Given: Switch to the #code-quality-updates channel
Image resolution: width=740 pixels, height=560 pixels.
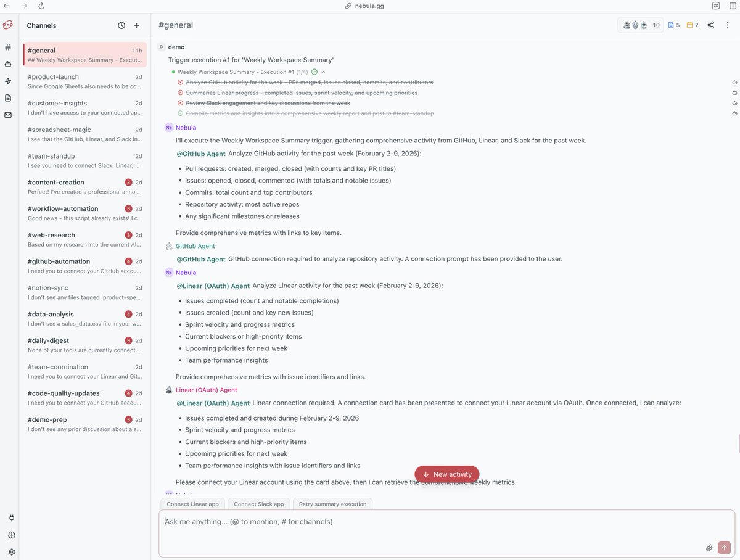Looking at the screenshot, I should click(84, 398).
